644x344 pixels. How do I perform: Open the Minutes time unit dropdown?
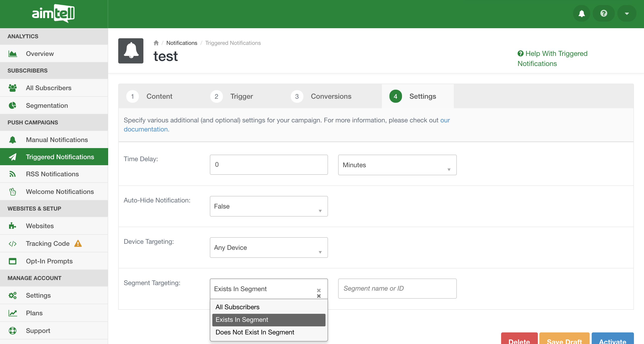(397, 165)
